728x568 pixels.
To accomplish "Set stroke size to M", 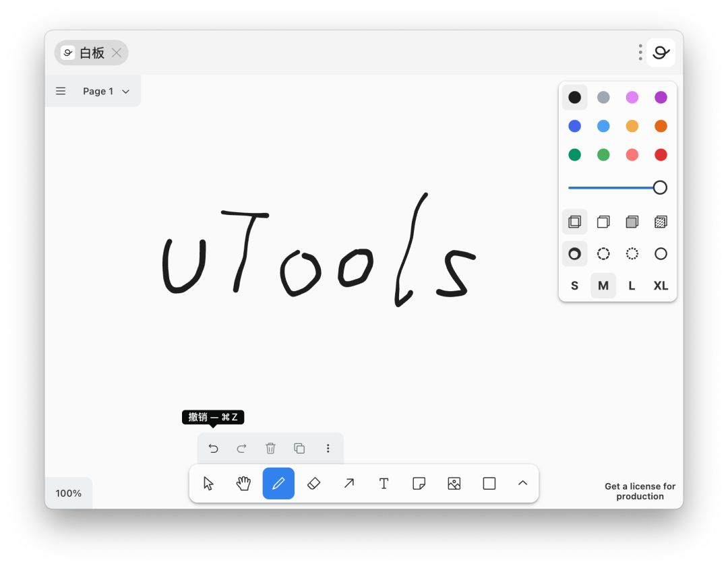I will tap(603, 286).
